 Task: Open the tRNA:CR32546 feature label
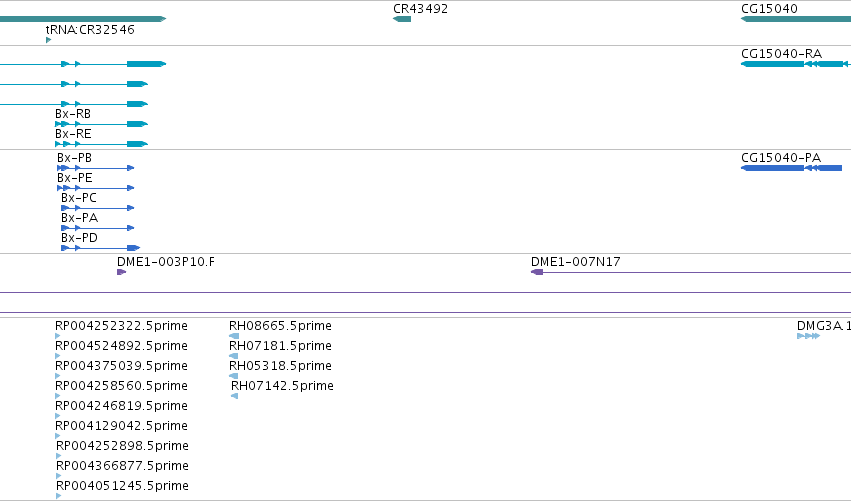tap(90, 29)
